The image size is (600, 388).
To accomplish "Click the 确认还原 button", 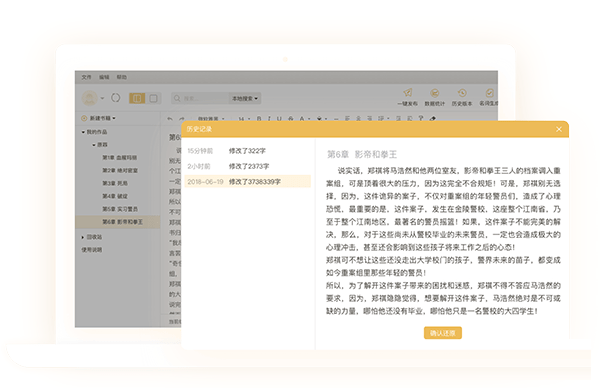I will pos(443,333).
